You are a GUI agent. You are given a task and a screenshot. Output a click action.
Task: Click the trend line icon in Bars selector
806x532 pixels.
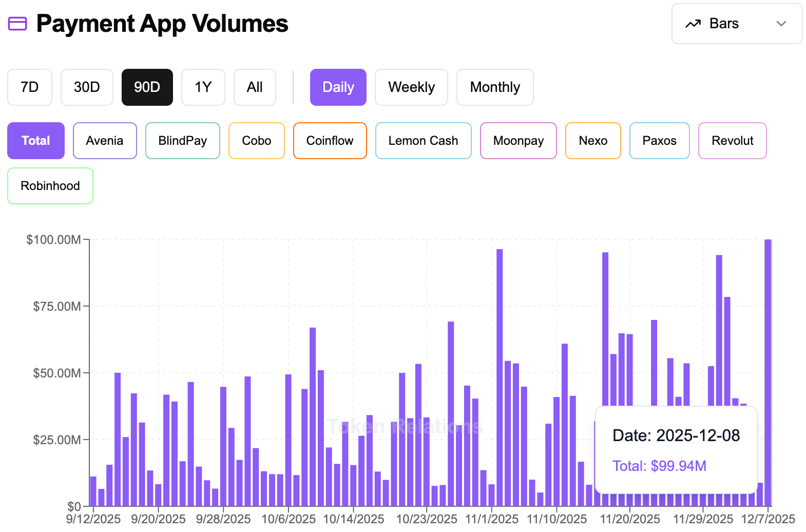click(x=693, y=24)
